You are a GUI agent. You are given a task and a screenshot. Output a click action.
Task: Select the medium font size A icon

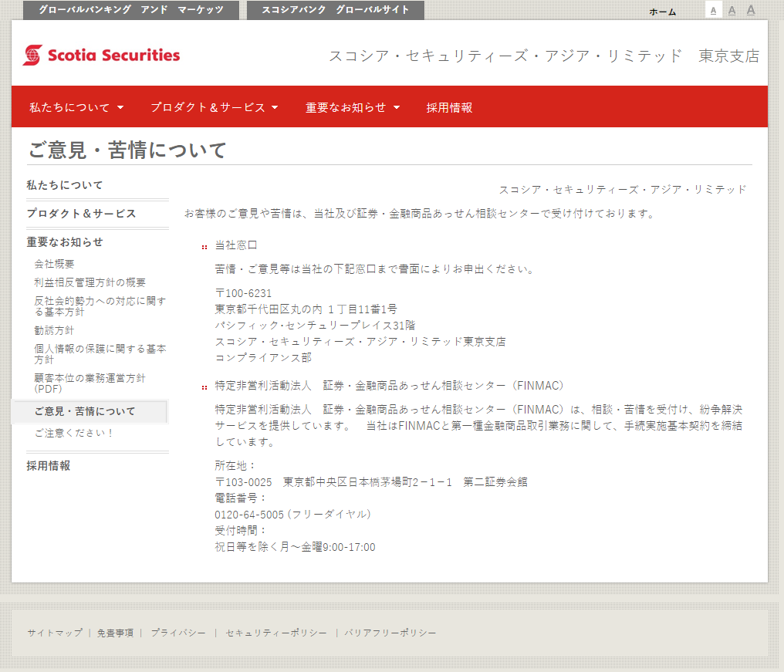tap(732, 10)
